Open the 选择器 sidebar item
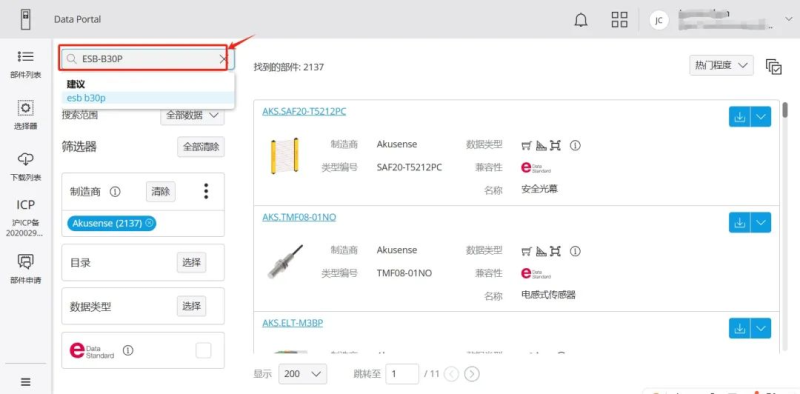 tap(26, 116)
